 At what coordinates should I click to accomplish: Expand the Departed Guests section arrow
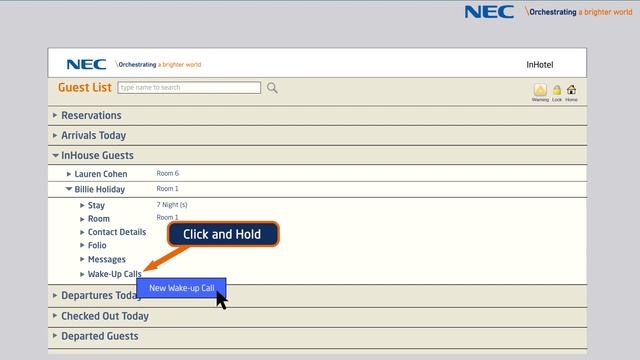pos(55,336)
